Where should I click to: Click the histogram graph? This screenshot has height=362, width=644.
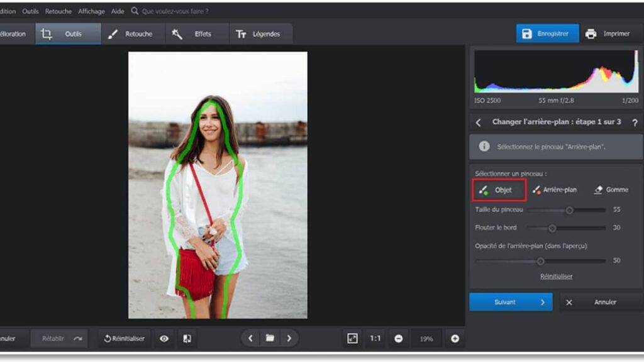tap(556, 72)
